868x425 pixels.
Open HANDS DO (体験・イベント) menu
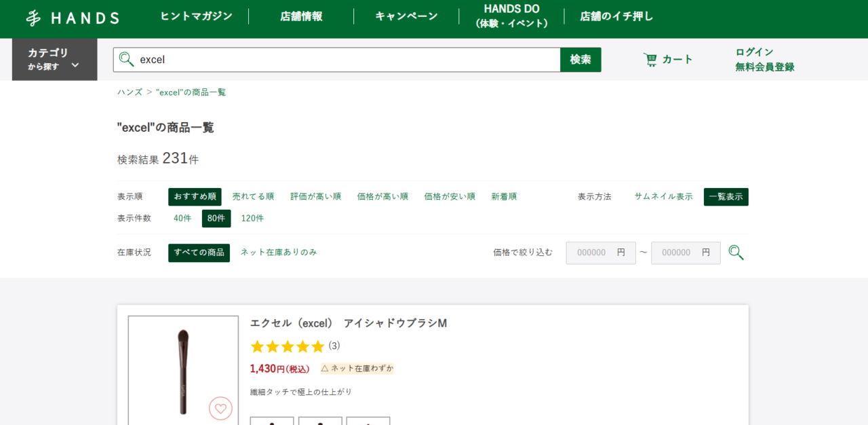[x=511, y=16]
